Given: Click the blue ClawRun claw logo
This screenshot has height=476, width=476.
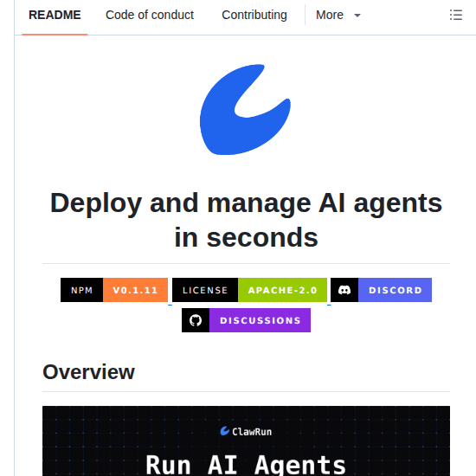Looking at the screenshot, I should 245,110.
